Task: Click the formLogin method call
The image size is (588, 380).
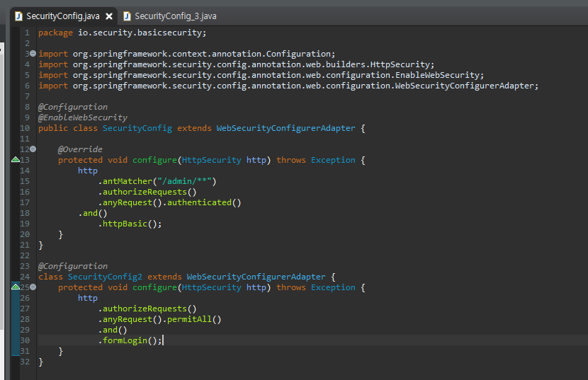Action: tap(125, 340)
